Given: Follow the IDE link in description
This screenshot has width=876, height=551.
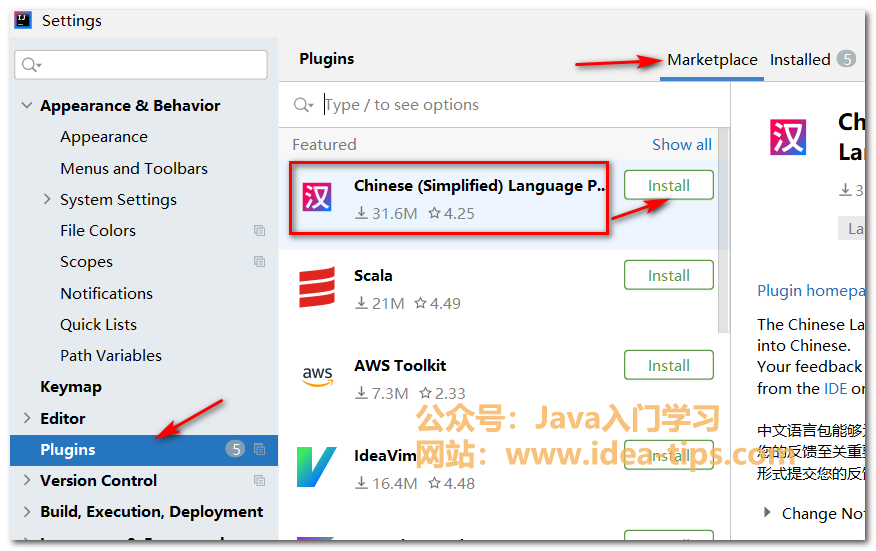Looking at the screenshot, I should coord(836,388).
